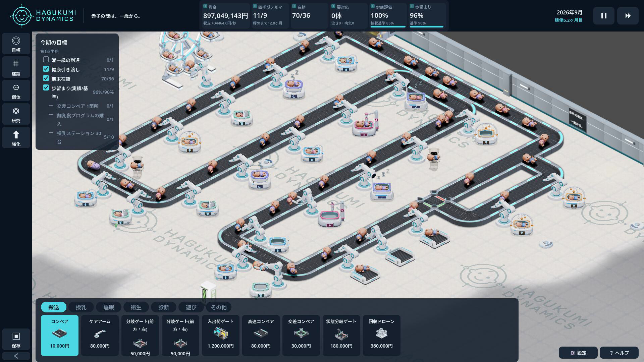644x362 pixels.
Task: Click the 2026年9月 date display
Action: [x=570, y=12]
